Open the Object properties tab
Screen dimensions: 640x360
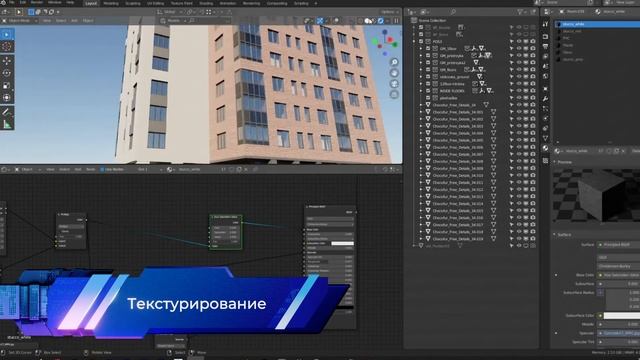click(x=546, y=89)
